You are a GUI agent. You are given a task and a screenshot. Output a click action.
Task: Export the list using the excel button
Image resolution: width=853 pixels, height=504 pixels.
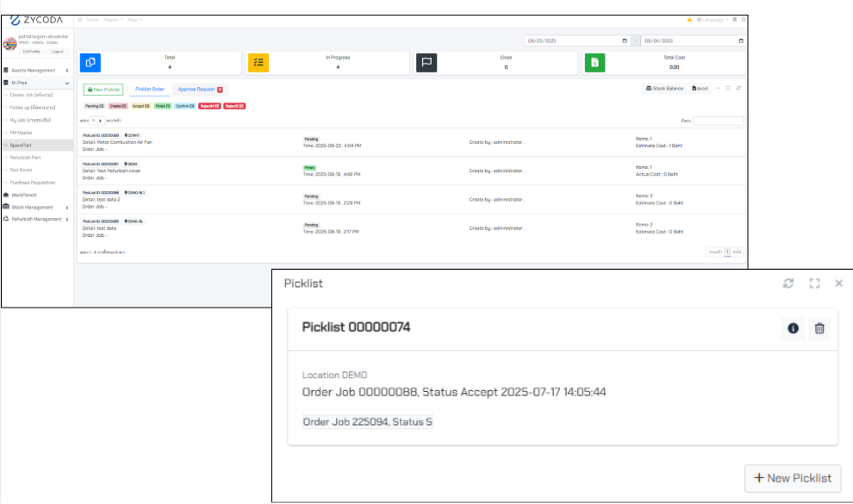[700, 88]
